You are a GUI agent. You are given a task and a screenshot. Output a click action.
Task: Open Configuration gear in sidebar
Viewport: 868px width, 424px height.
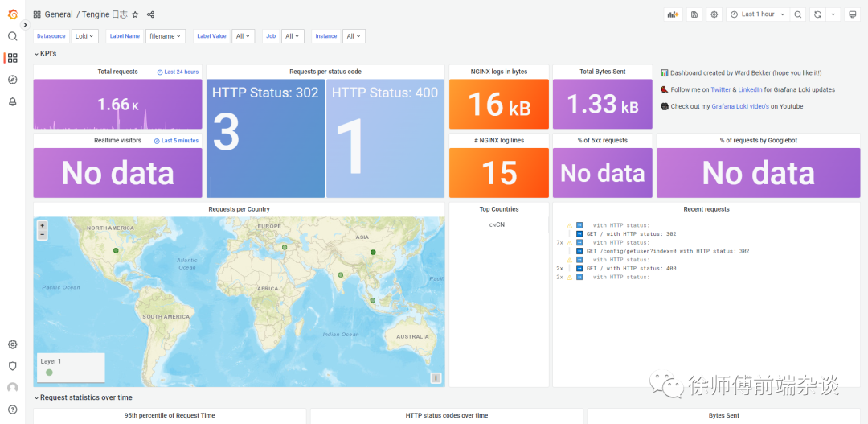(13, 344)
